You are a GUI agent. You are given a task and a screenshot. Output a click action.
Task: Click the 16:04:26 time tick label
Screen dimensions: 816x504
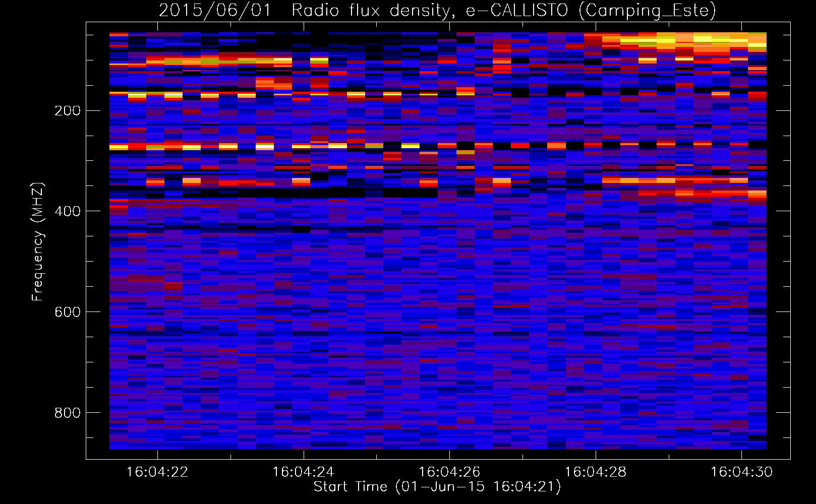(449, 472)
